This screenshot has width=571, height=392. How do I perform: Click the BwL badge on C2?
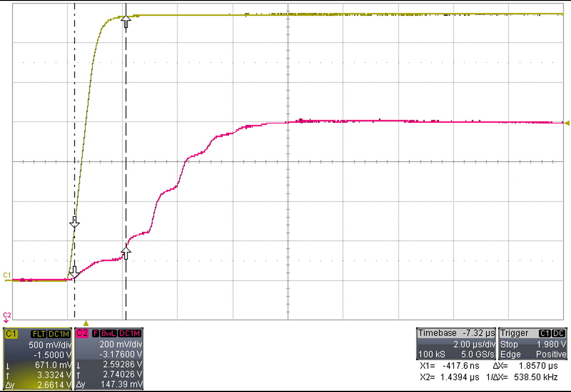pos(109,333)
